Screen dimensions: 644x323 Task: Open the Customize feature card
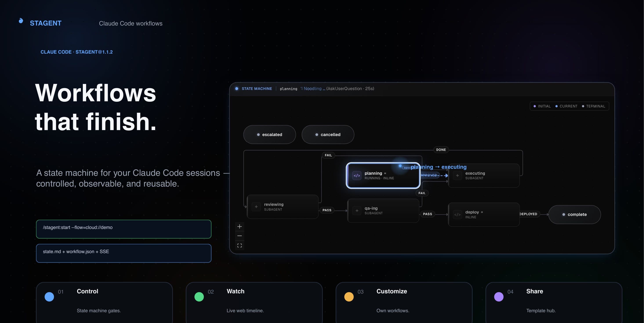coord(404,303)
